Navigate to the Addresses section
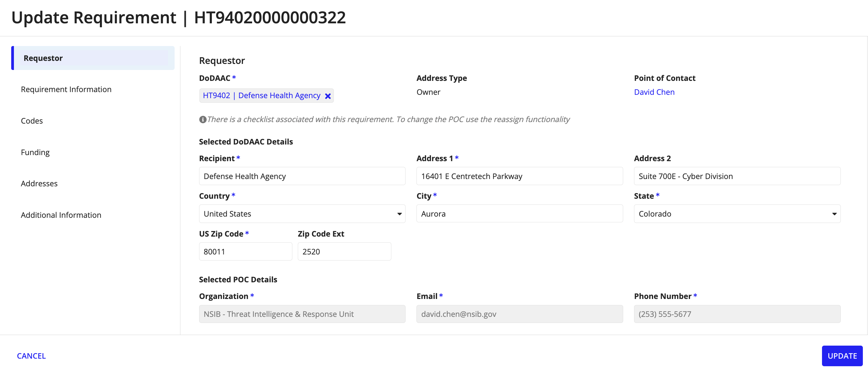This screenshot has width=868, height=375. (x=39, y=184)
